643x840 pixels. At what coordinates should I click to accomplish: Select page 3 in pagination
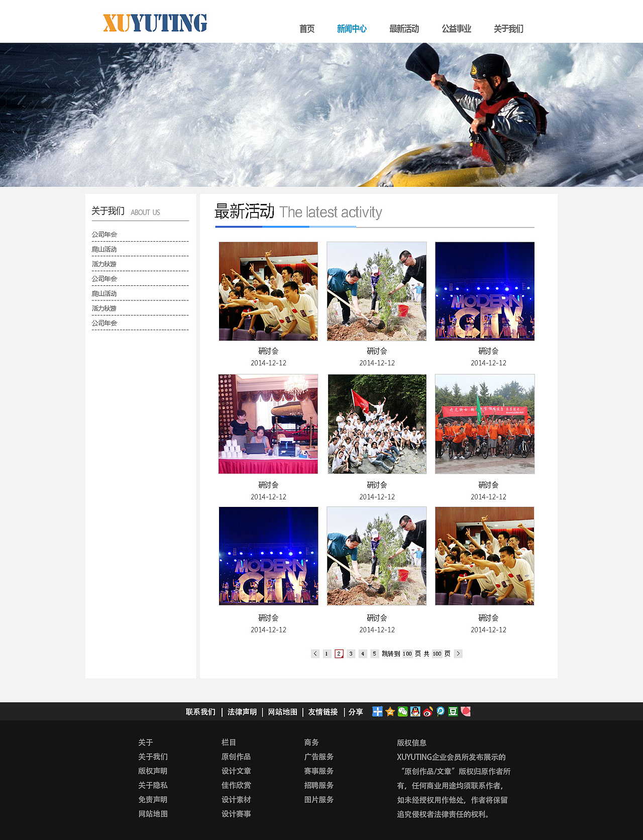click(351, 654)
